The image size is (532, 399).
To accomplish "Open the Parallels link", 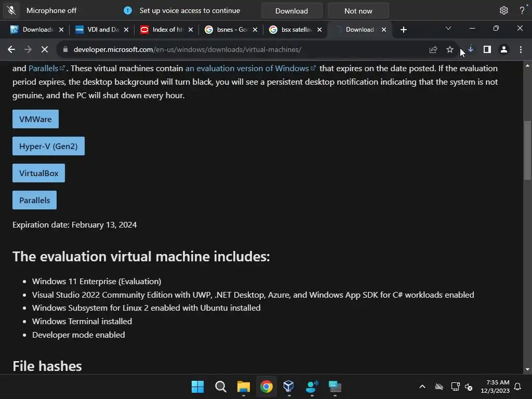I will click(x=46, y=68).
